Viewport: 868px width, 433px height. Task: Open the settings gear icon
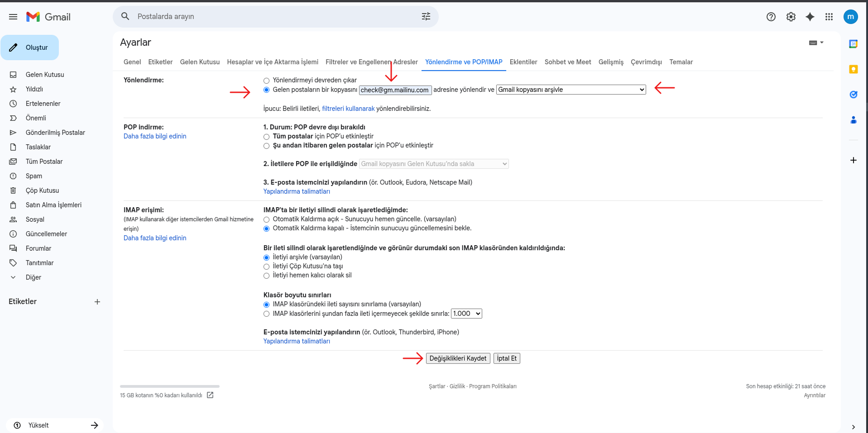click(x=791, y=17)
